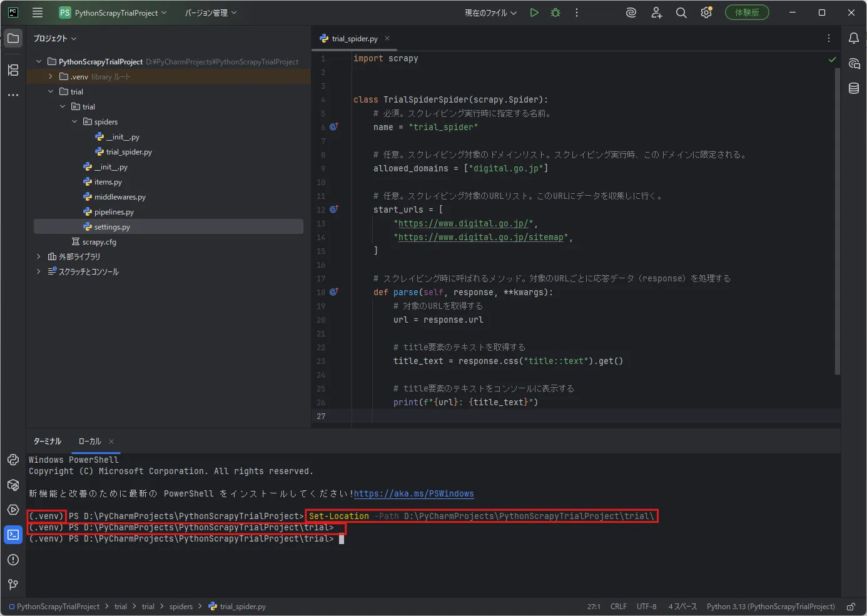
Task: Open the editor tab options menu
Action: pyautogui.click(x=829, y=38)
